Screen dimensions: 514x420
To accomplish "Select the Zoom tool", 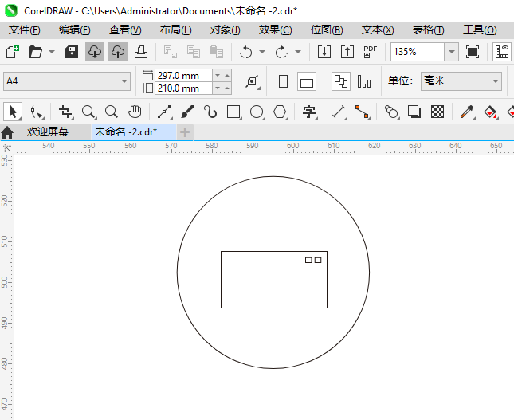I will (88, 112).
